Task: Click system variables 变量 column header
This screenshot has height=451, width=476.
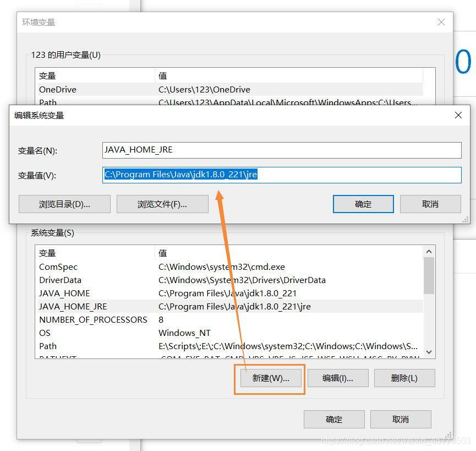Action: tap(95, 253)
